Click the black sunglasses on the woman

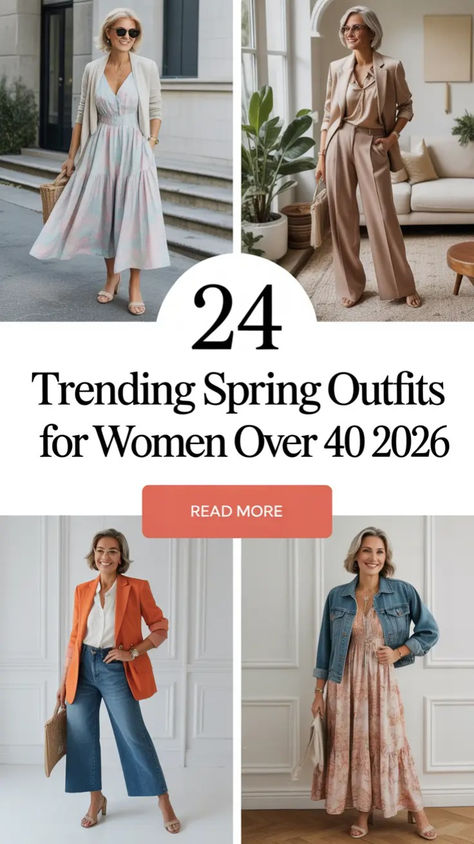tap(127, 32)
